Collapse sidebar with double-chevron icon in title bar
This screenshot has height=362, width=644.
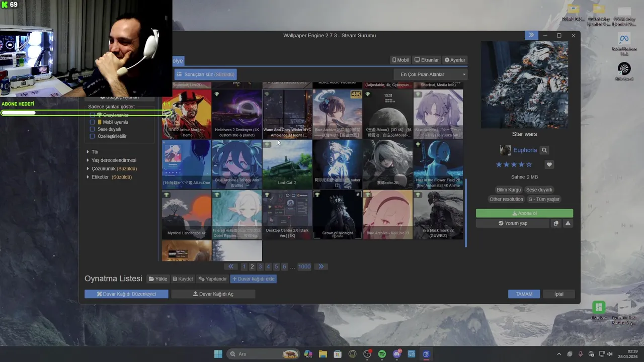(x=531, y=35)
